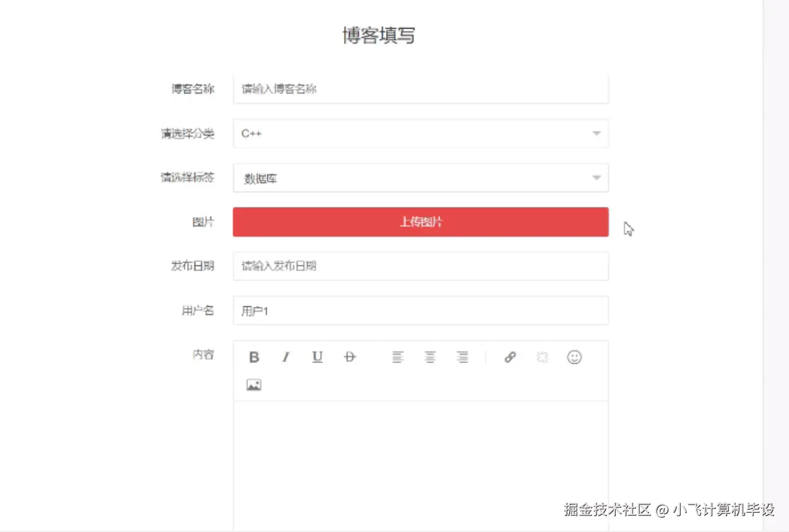This screenshot has height=532, width=789.
Task: Click the 博客名称 field label
Action: 192,89
